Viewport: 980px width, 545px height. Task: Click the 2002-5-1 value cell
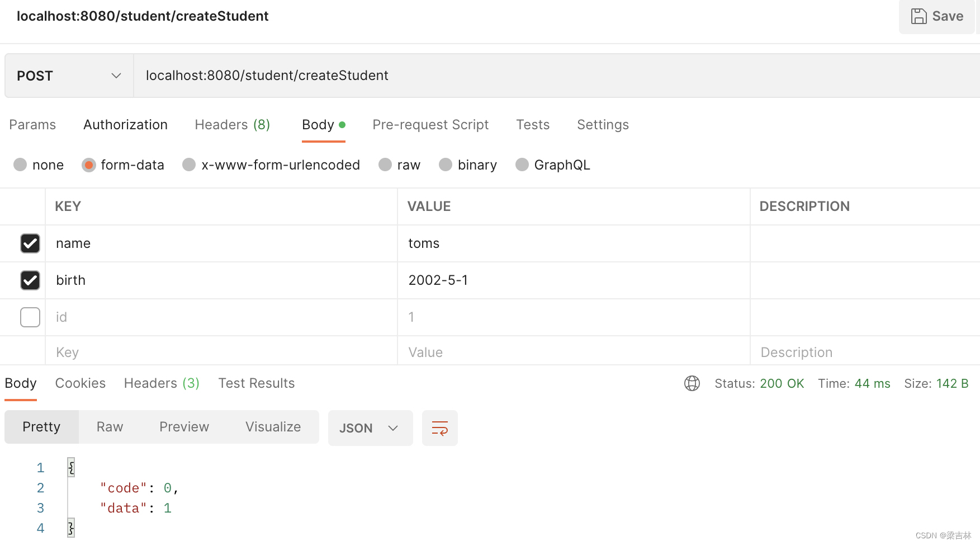point(574,280)
